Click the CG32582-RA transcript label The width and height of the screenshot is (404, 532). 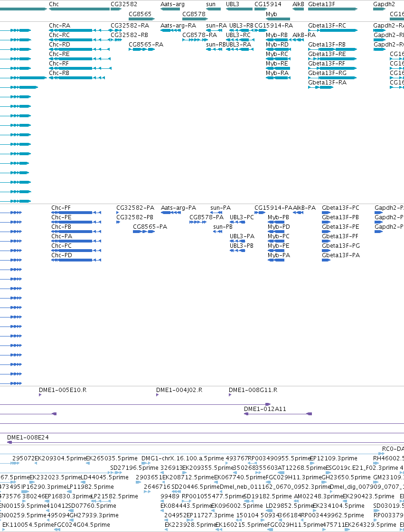point(130,26)
